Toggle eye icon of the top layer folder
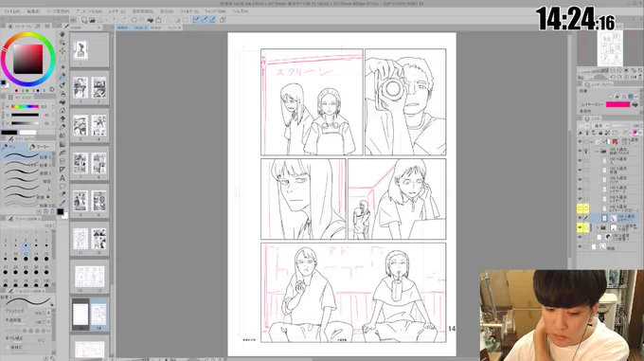The image size is (644, 361). point(580,142)
